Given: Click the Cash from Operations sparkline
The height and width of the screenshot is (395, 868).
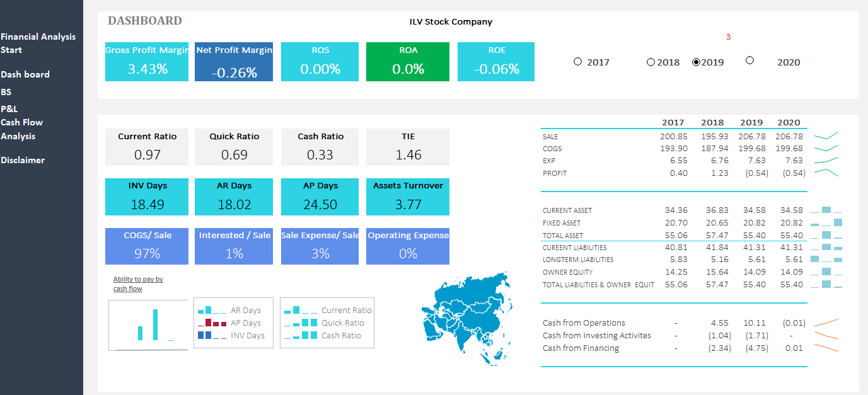Looking at the screenshot, I should point(826,323).
